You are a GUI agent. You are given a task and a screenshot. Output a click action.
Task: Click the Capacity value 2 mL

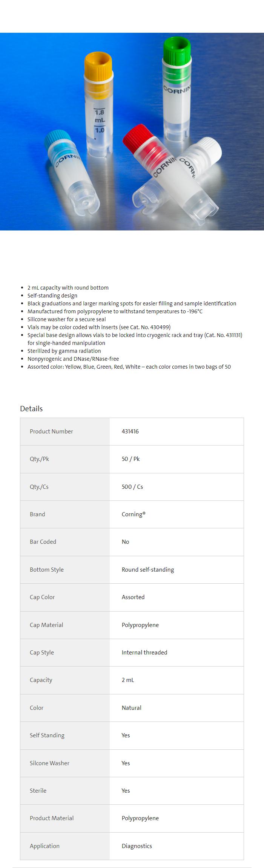(127, 680)
